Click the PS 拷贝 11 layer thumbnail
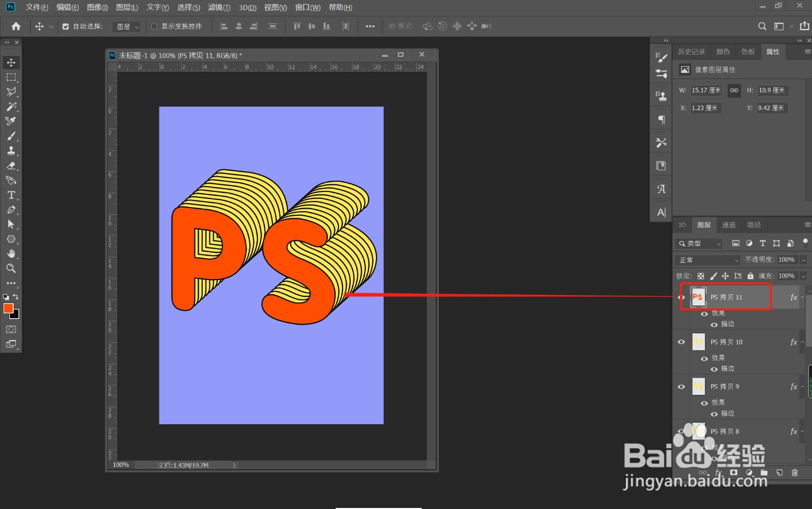 coord(698,297)
